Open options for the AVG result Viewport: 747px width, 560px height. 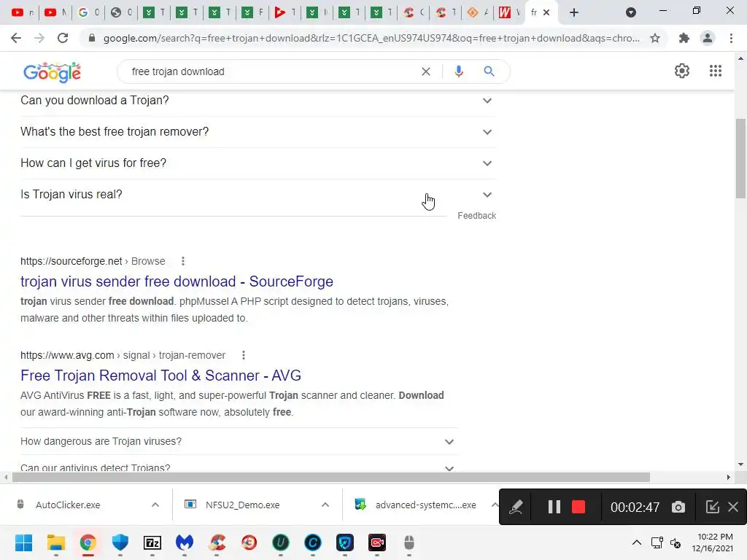(244, 355)
